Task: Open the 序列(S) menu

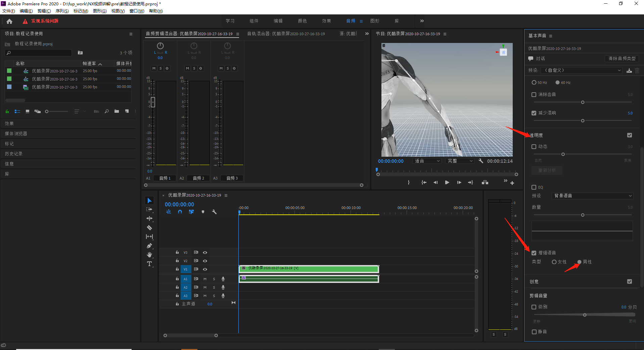Action: tap(62, 11)
